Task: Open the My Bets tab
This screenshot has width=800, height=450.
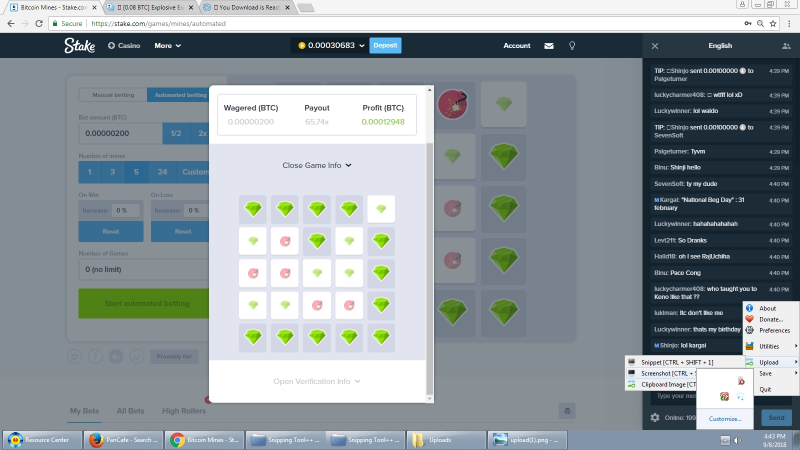Action: click(84, 411)
